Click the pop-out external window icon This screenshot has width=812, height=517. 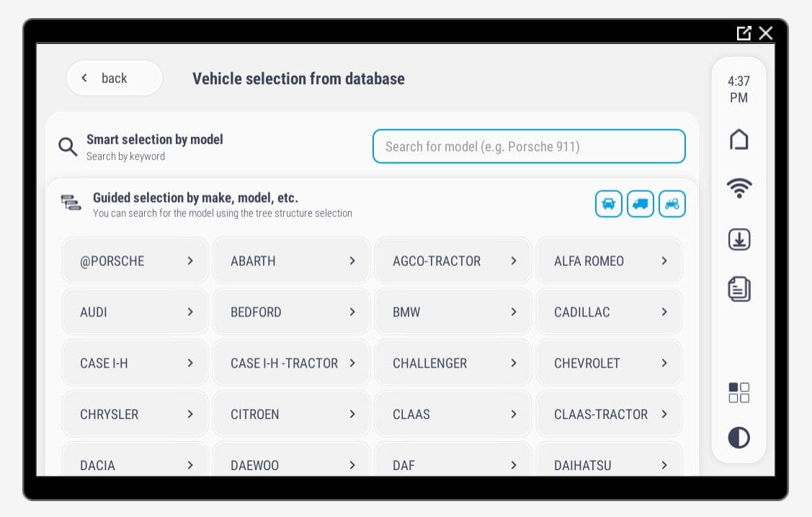pos(744,33)
